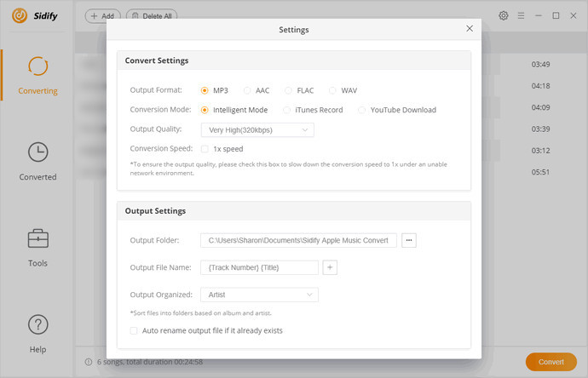Screen dimensions: 588x378
Task: Browse output folder with ellipsis button
Action: click(x=409, y=240)
